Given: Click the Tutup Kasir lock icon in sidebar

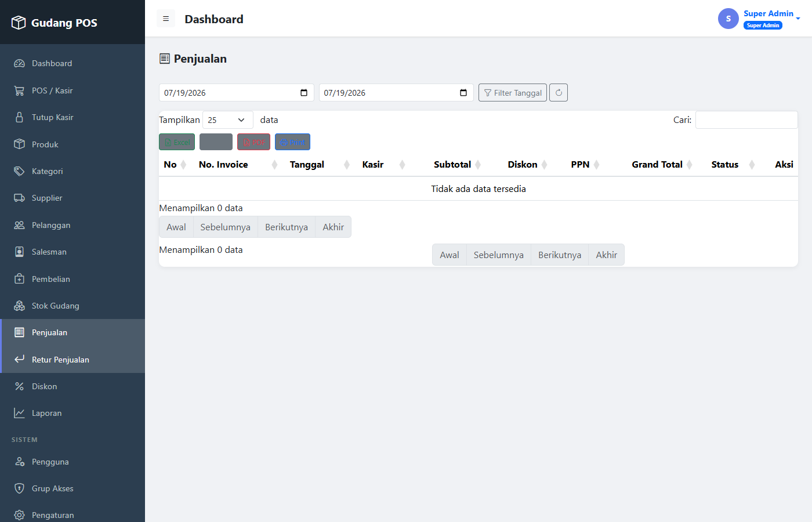Looking at the screenshot, I should 19,117.
